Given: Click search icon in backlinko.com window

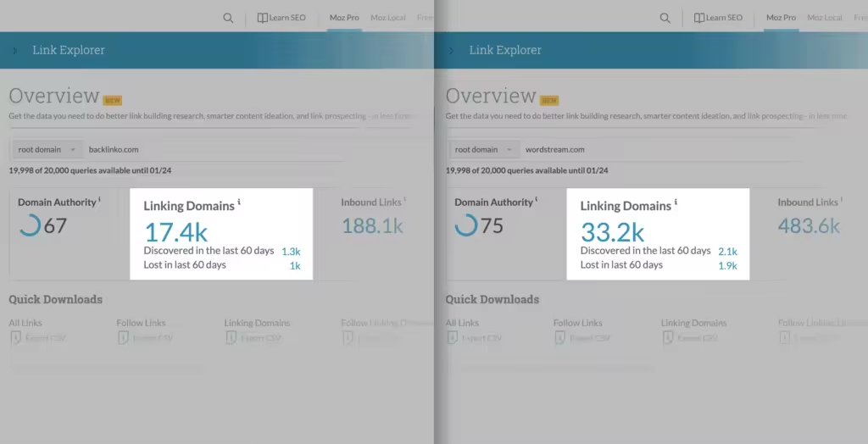Looking at the screenshot, I should coord(228,18).
